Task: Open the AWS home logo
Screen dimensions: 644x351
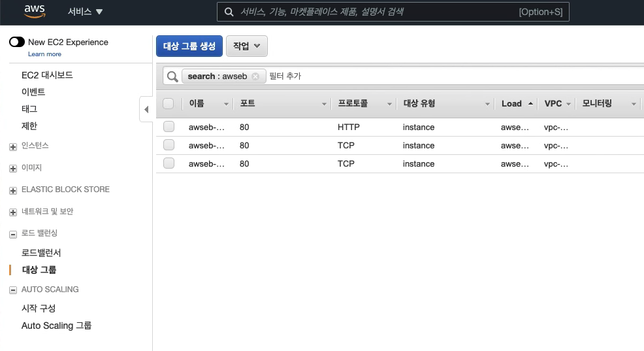Action: point(35,12)
